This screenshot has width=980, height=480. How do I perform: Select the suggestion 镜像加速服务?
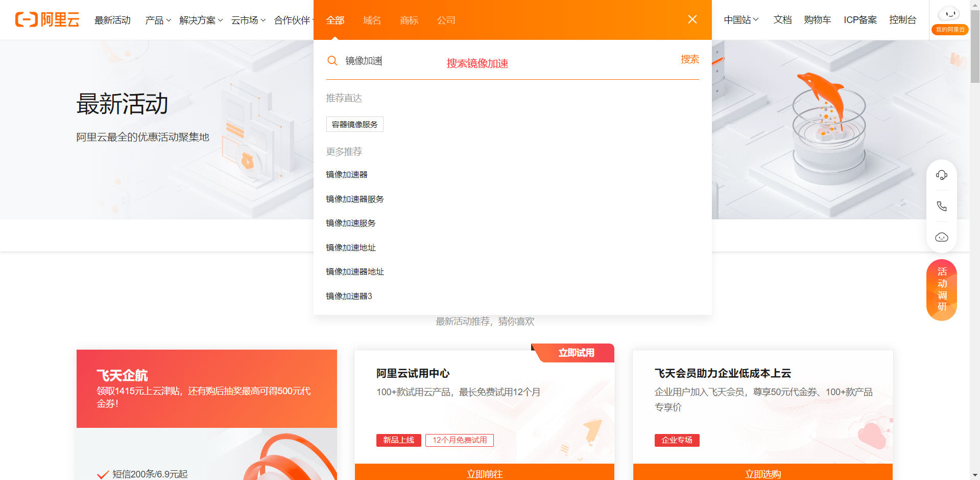[x=351, y=223]
